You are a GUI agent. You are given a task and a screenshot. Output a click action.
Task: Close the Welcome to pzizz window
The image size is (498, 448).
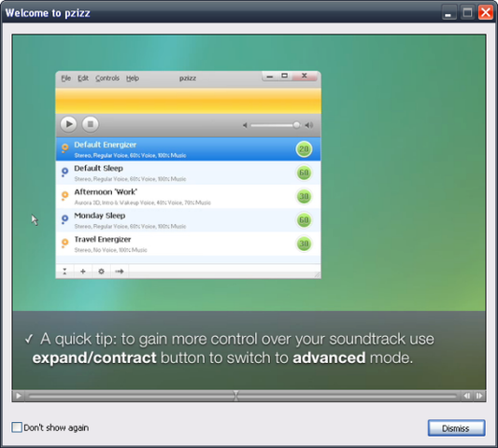pos(486,13)
